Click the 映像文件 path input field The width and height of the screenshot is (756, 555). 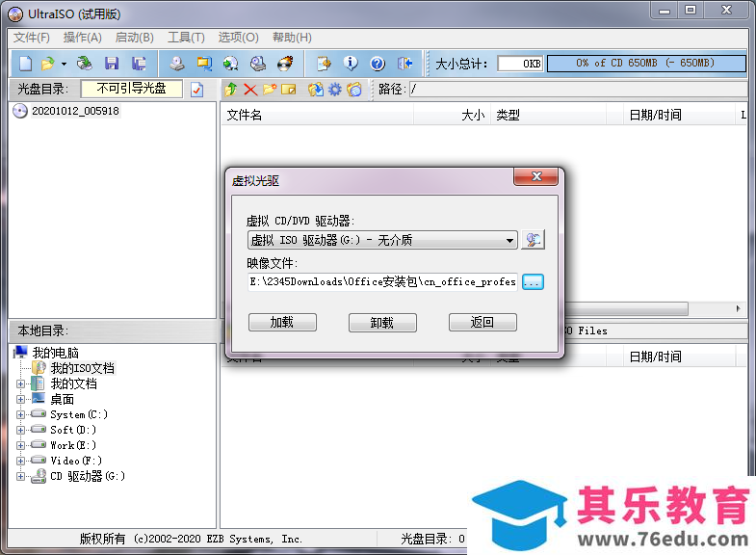point(382,281)
